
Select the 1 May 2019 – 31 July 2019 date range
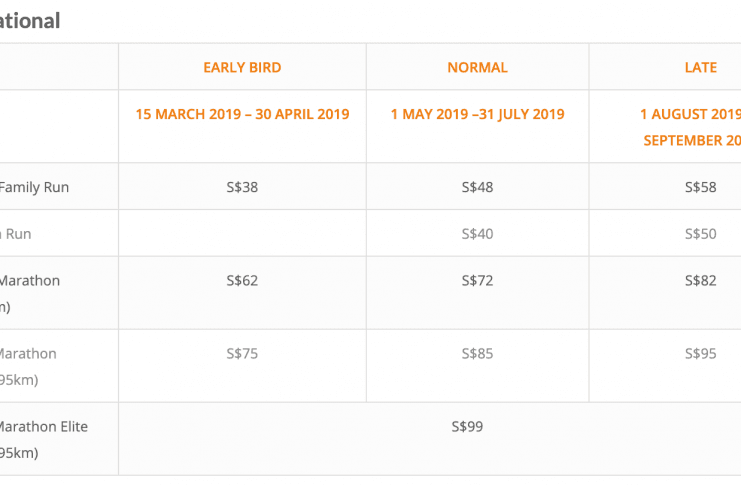pyautogui.click(x=477, y=114)
